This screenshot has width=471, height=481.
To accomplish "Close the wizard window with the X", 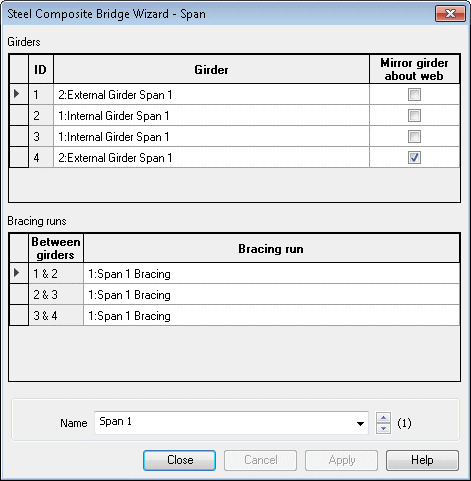I will point(450,14).
